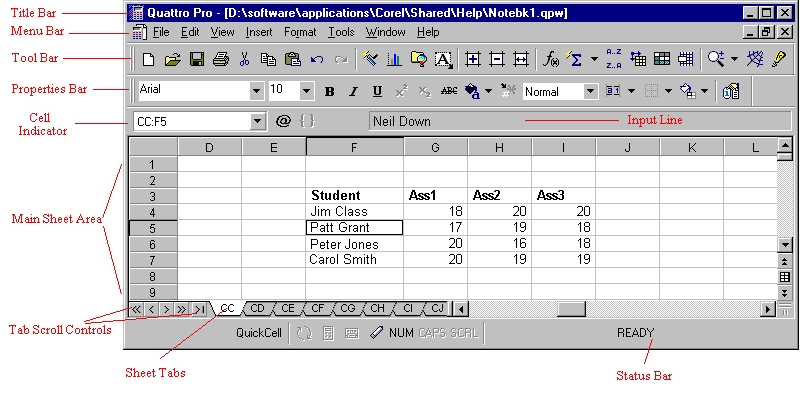Click the Delete cells minus icon

click(x=496, y=60)
